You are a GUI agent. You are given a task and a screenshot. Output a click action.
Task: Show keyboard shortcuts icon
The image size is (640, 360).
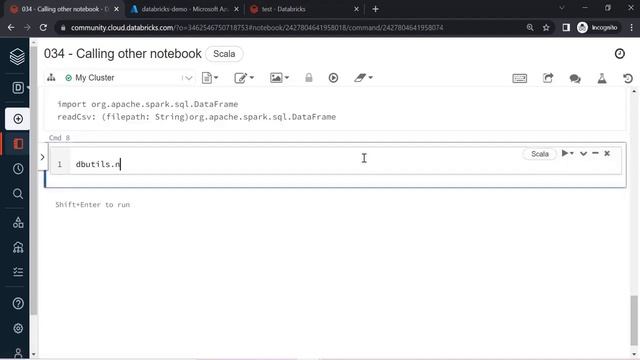coord(520,78)
